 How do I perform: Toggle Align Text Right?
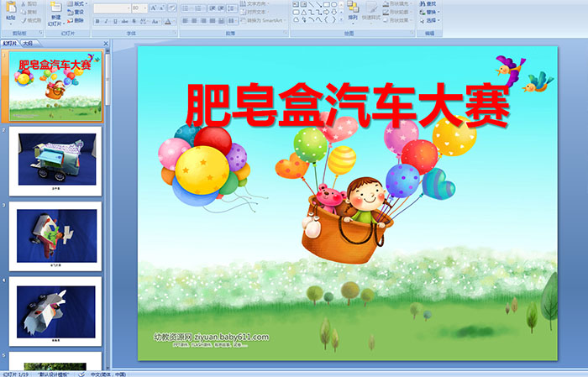(203, 21)
